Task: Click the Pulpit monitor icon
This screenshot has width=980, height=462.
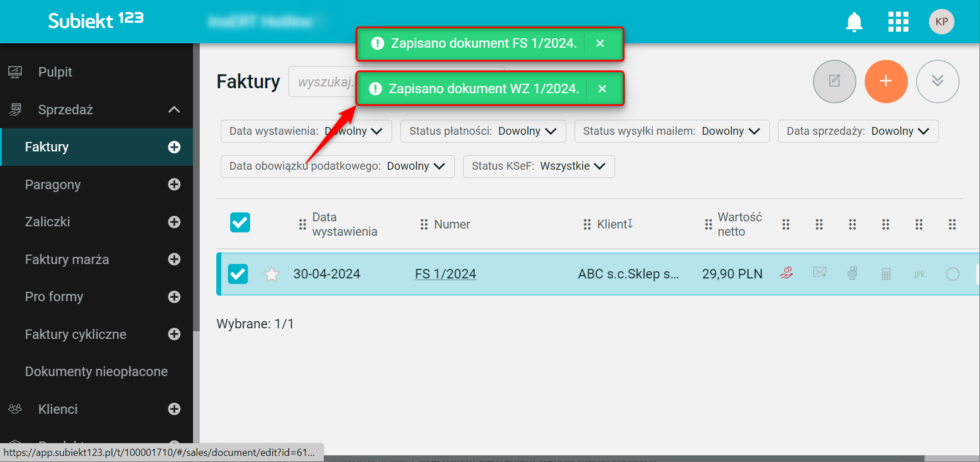Action: click(x=15, y=72)
